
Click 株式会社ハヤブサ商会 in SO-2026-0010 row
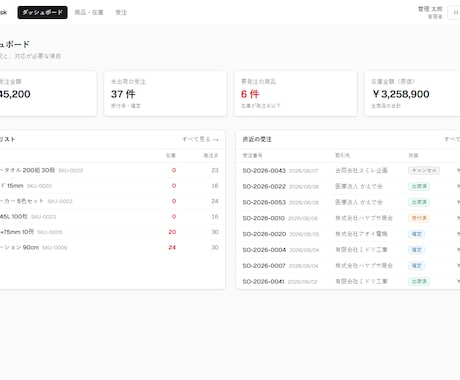click(364, 218)
